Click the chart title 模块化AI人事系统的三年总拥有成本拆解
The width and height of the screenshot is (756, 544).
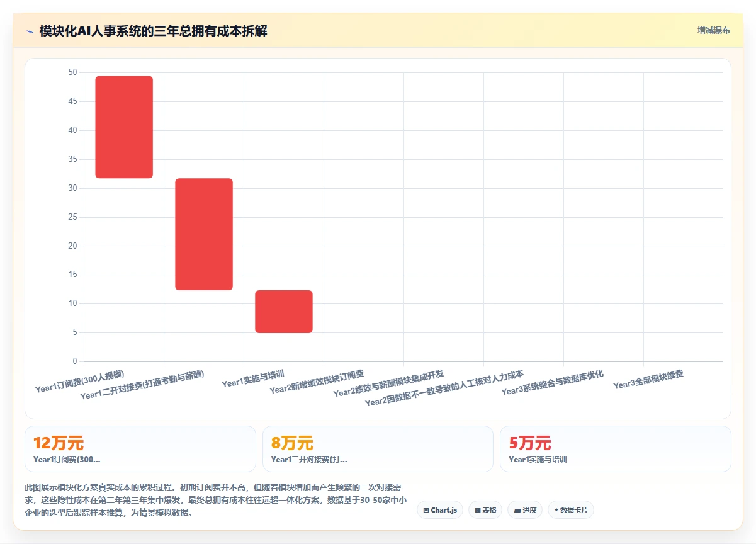coord(153,31)
